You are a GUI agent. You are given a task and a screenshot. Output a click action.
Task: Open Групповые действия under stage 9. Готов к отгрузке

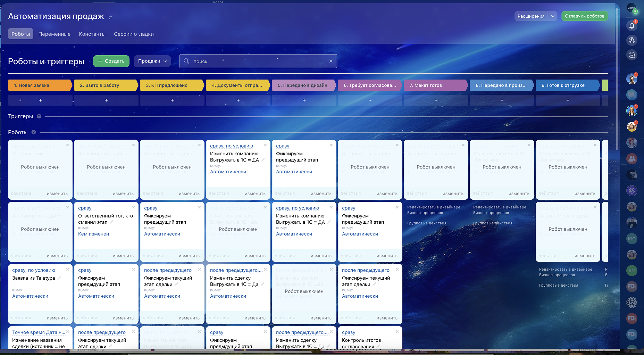pyautogui.click(x=559, y=285)
